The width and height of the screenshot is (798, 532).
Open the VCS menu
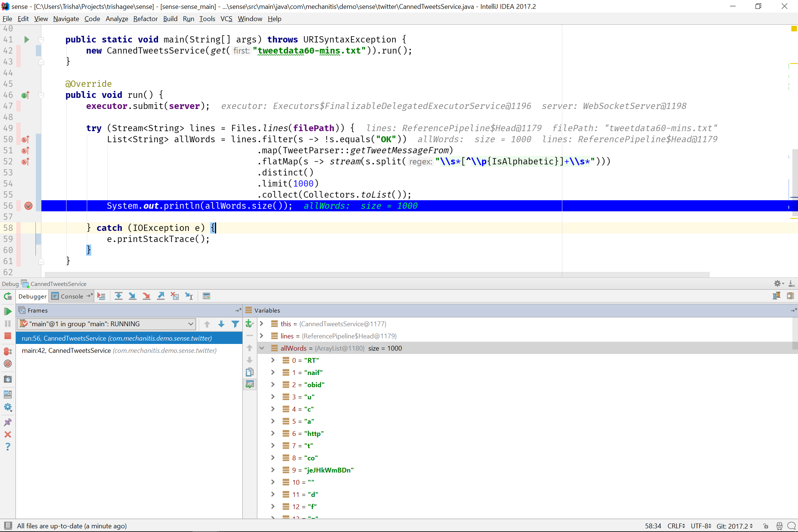coord(226,19)
